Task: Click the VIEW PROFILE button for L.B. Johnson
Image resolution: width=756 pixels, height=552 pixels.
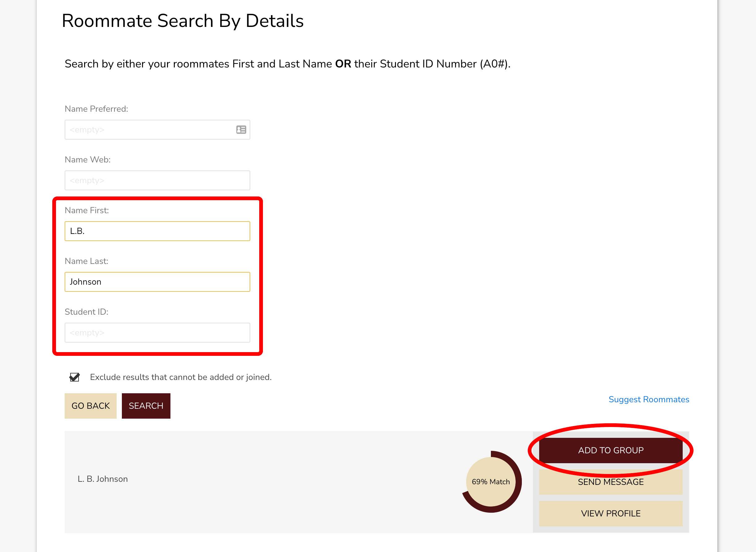Action: [x=610, y=513]
